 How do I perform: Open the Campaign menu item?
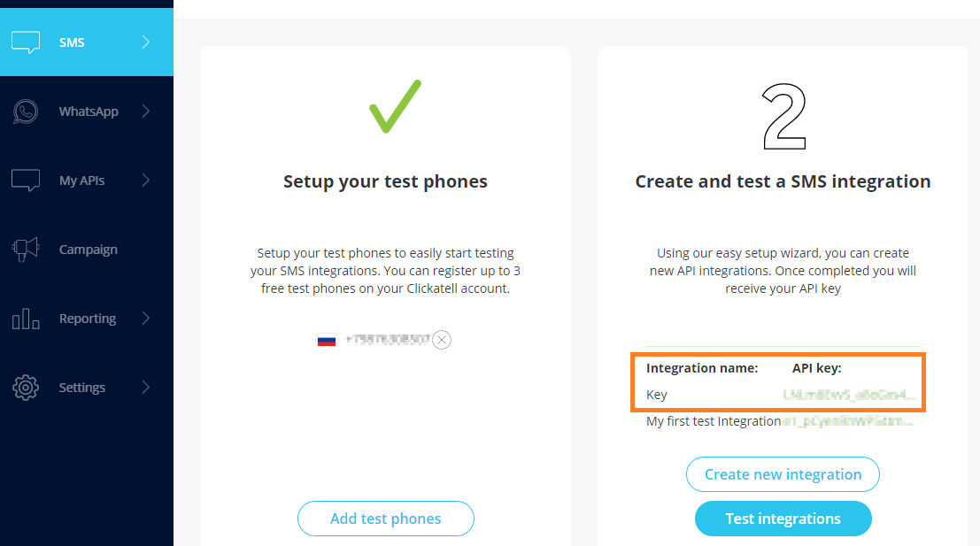[88, 250]
